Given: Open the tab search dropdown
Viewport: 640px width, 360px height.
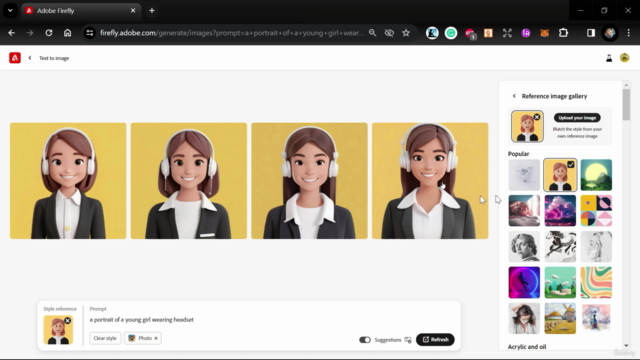Looking at the screenshot, I should 10,11.
